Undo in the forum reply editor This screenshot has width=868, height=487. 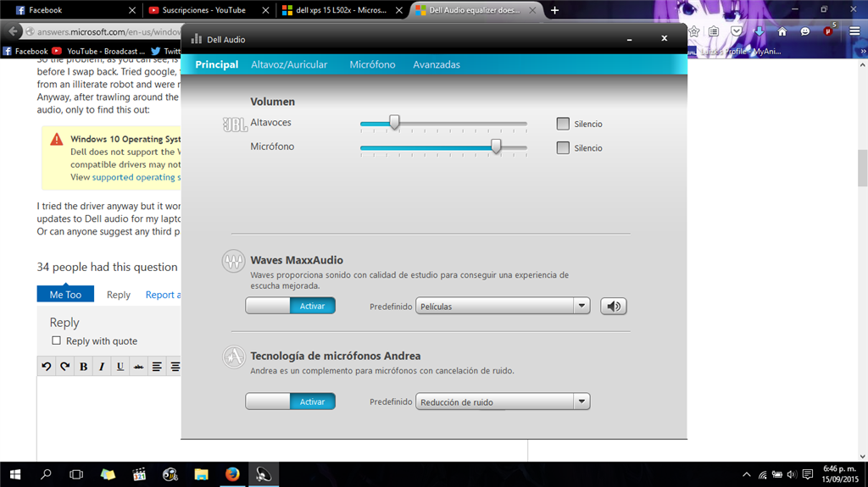click(x=47, y=367)
